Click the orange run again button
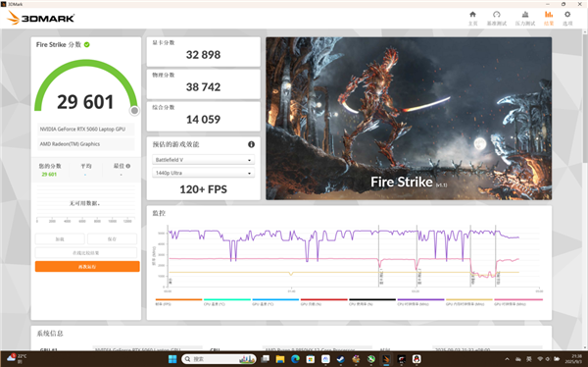 (87, 266)
